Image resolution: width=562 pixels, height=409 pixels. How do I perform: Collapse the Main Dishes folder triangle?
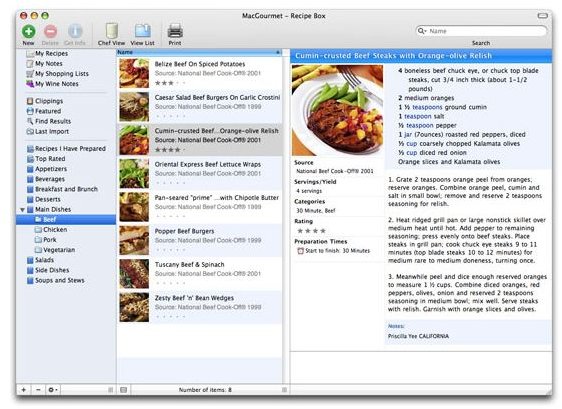(x=23, y=210)
